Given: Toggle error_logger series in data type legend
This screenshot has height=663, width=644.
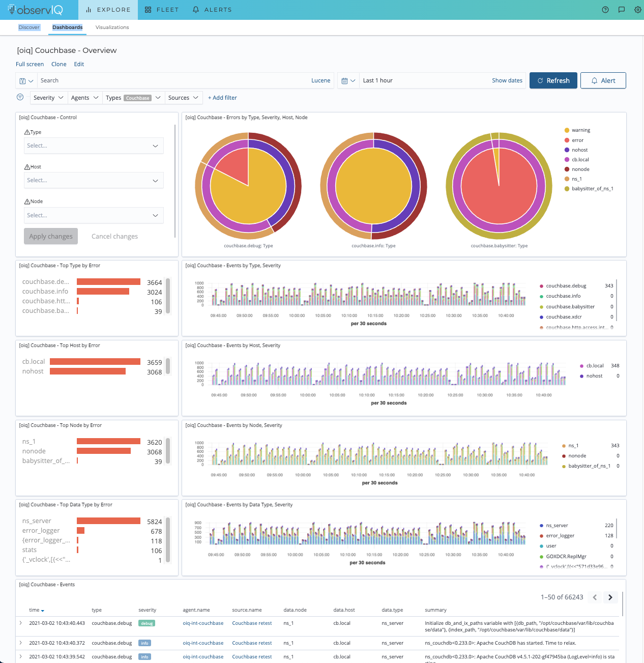Looking at the screenshot, I should (557, 536).
